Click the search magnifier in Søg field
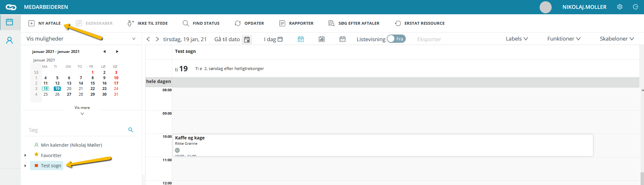The width and height of the screenshot is (644, 185). tap(131, 130)
